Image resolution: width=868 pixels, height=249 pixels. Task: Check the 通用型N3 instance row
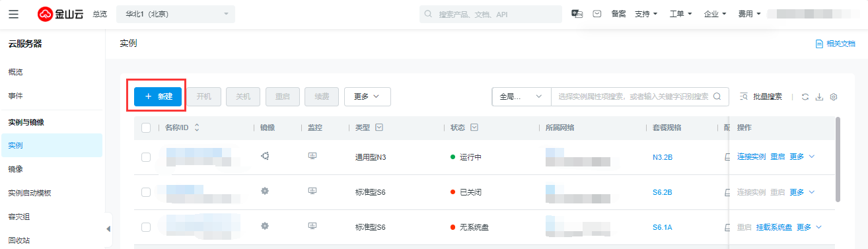[146, 157]
